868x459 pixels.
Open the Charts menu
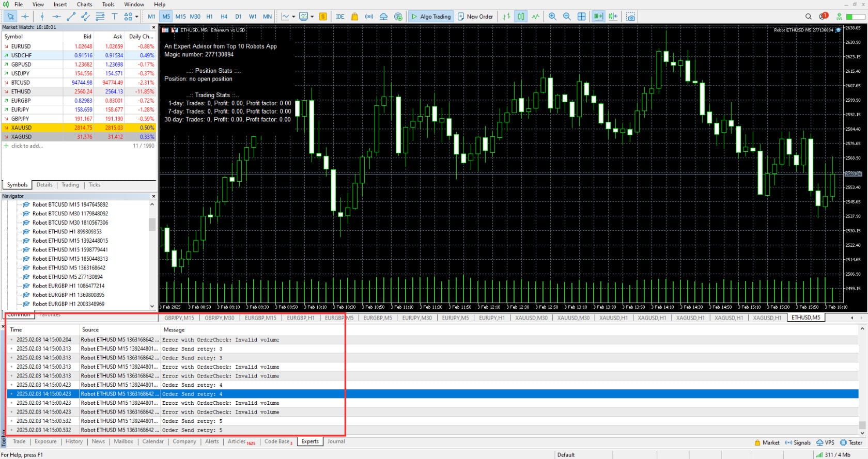(84, 4)
